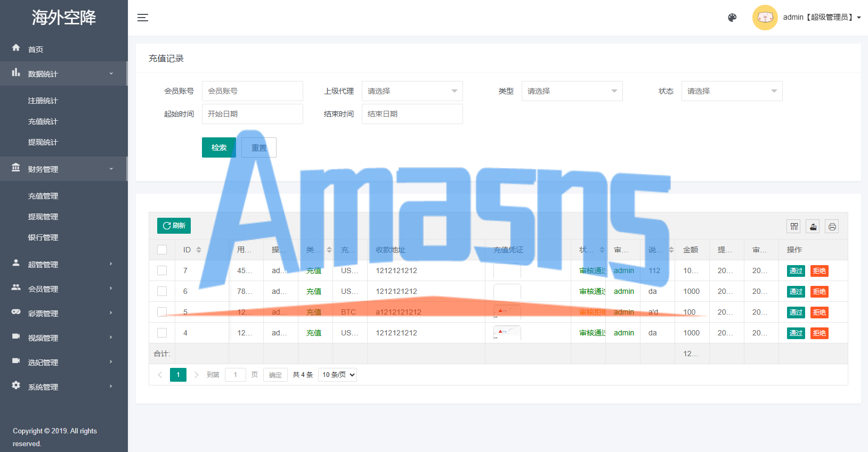Open the column filter grid icon
This screenshot has height=452, width=868.
[794, 227]
